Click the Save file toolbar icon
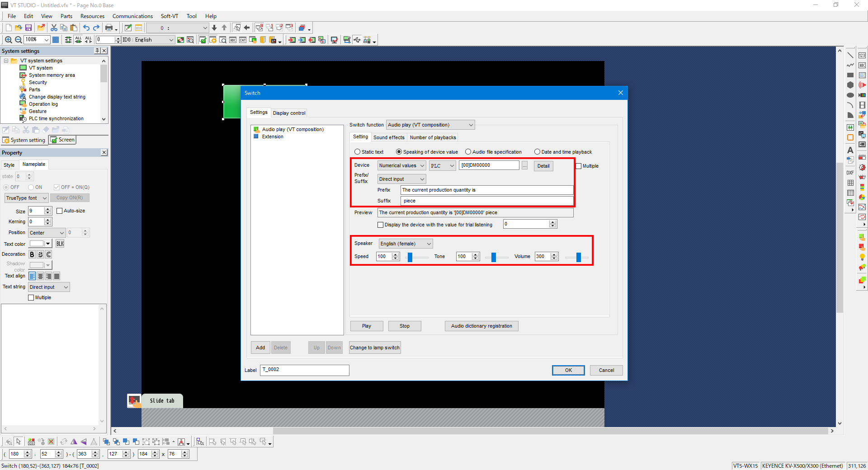Screen dimensions: 868x470 (28, 28)
